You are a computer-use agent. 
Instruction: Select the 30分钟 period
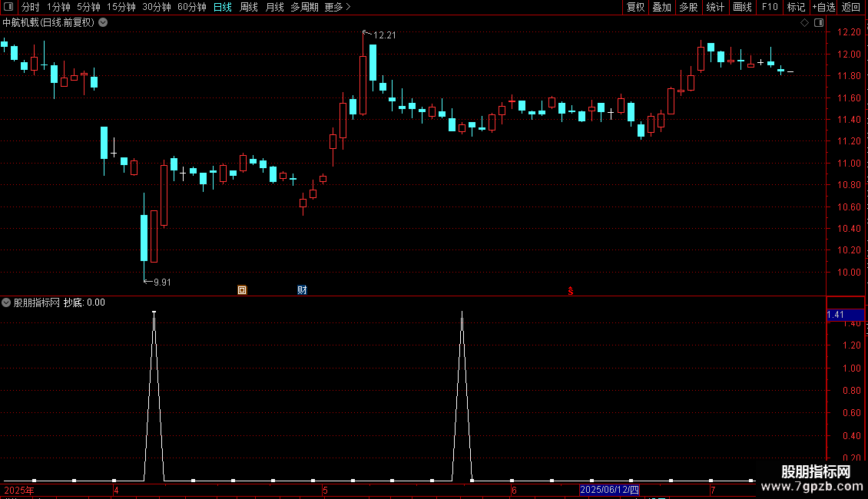(157, 7)
